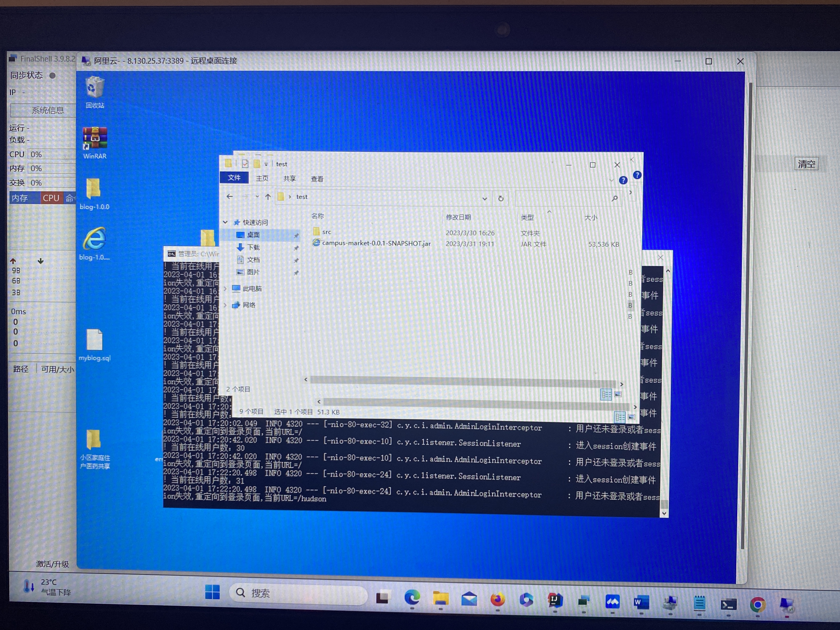Click the explorer refresh icon
840x630 pixels.
point(500,199)
